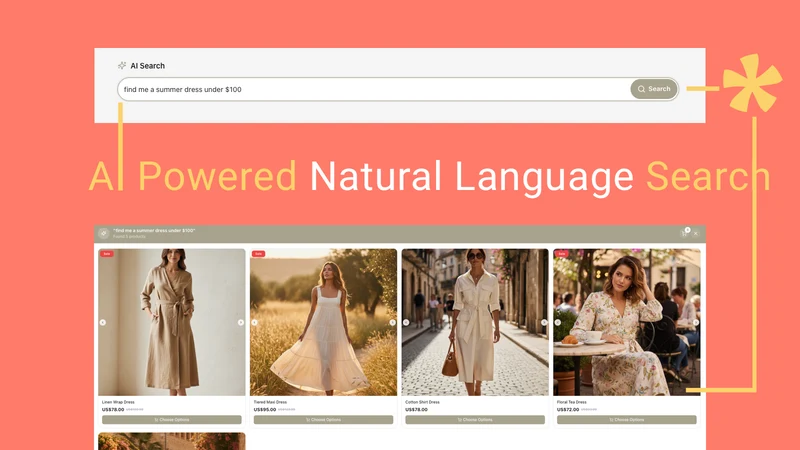Image resolution: width=800 pixels, height=450 pixels.
Task: Show next image of Tiered Maxi Dress
Action: pyautogui.click(x=392, y=322)
